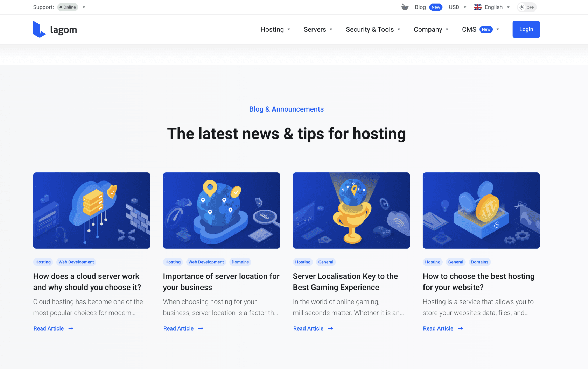Click the Login button
588x369 pixels.
526,29
